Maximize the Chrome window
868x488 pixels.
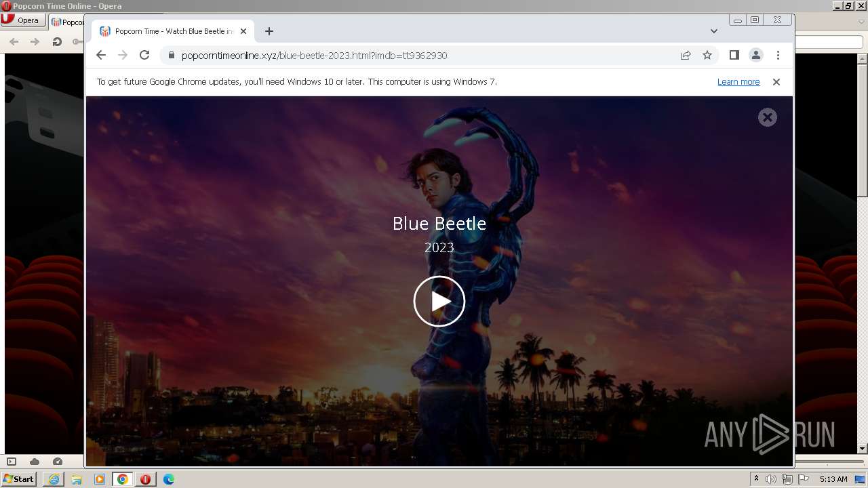755,20
